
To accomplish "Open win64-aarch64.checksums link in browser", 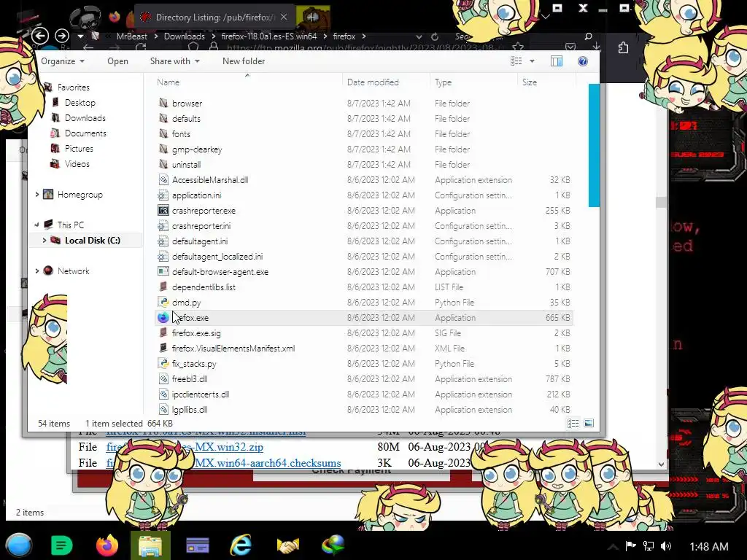I will pos(223,462).
